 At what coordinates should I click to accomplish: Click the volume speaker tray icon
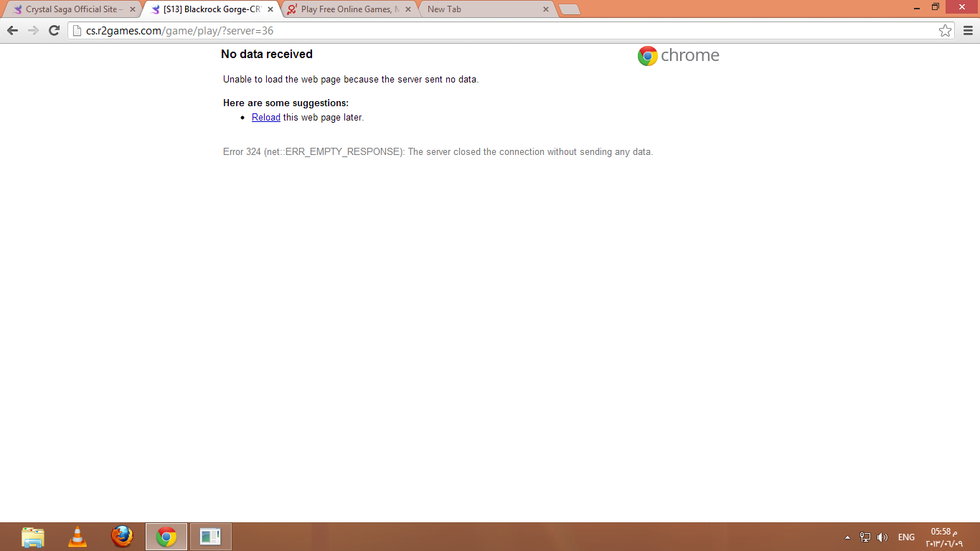[x=882, y=537]
